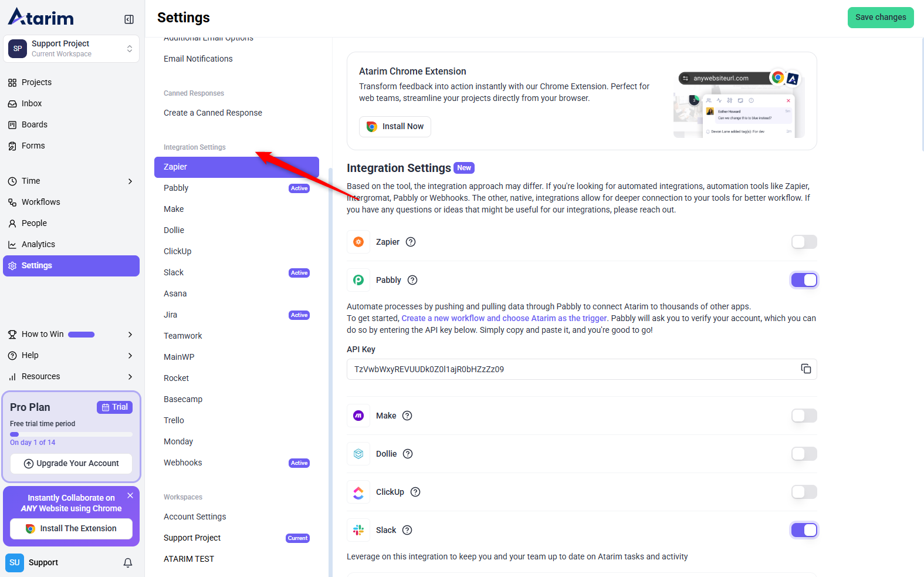
Task: Expand the Resources submenu
Action: [130, 377]
